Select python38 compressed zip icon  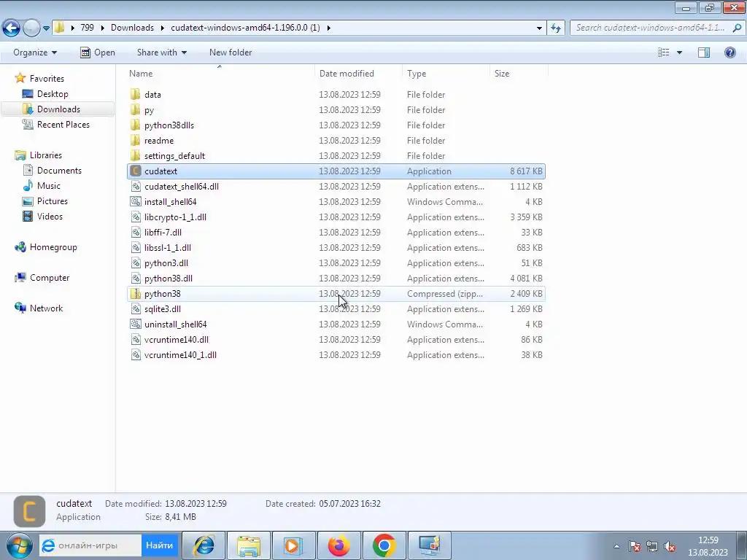coord(136,293)
